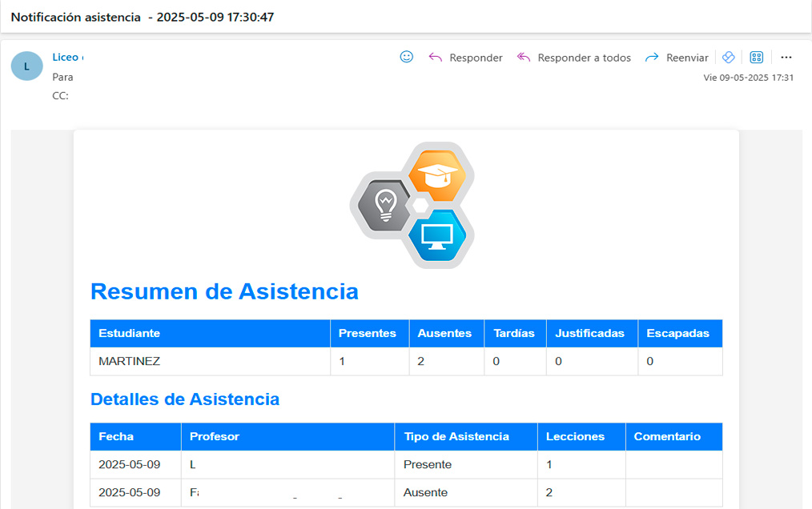The width and height of the screenshot is (812, 509).
Task: Select the subject Notificación asistencia
Action: coord(76,16)
